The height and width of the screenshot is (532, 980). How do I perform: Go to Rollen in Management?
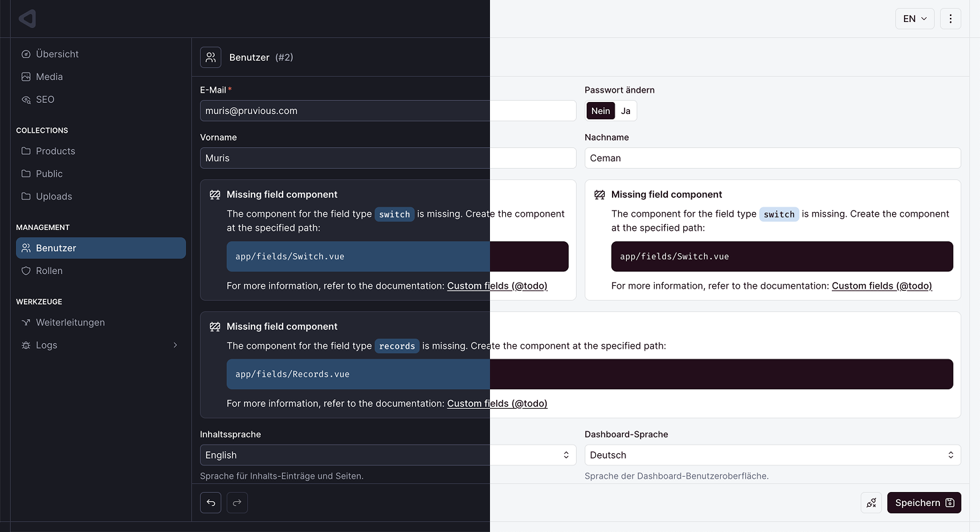click(49, 271)
